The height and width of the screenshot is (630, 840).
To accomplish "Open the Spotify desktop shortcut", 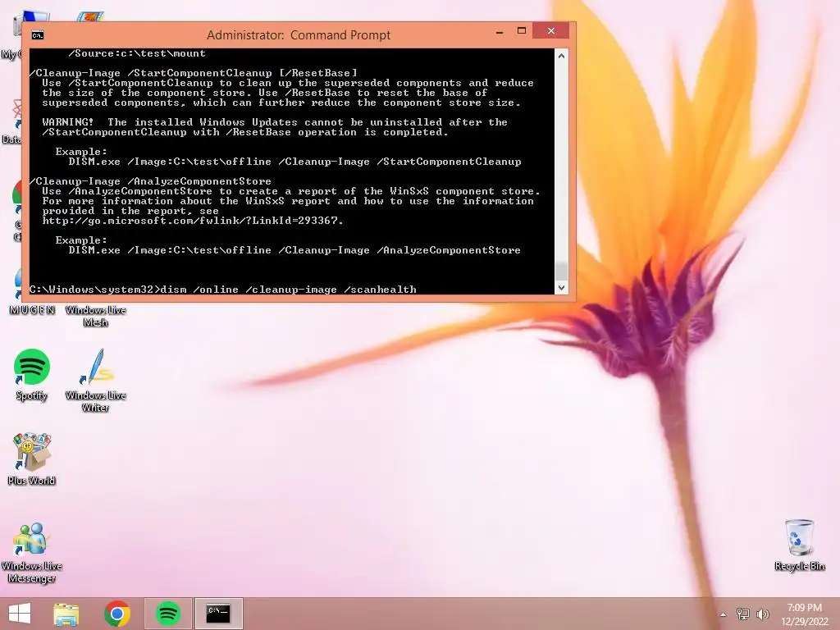I will [x=31, y=374].
